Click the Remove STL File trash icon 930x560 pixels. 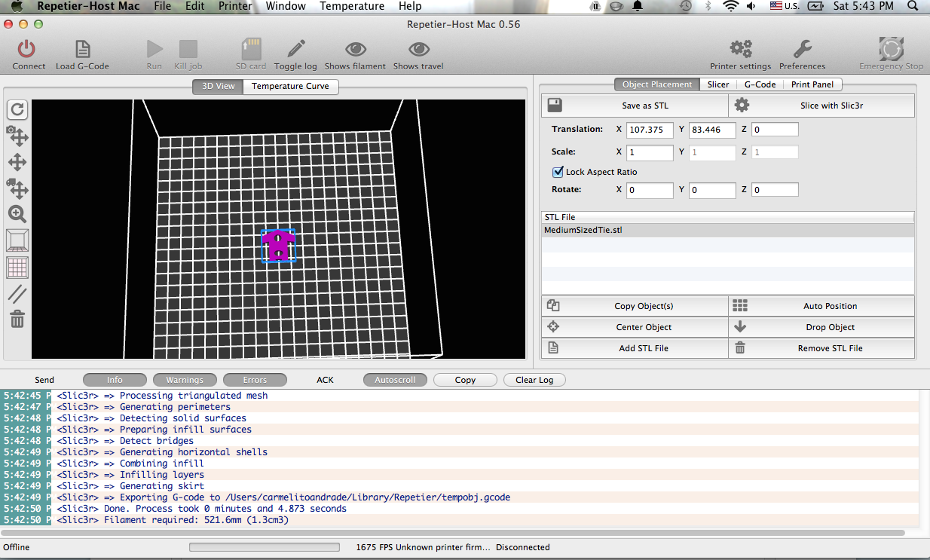point(740,347)
